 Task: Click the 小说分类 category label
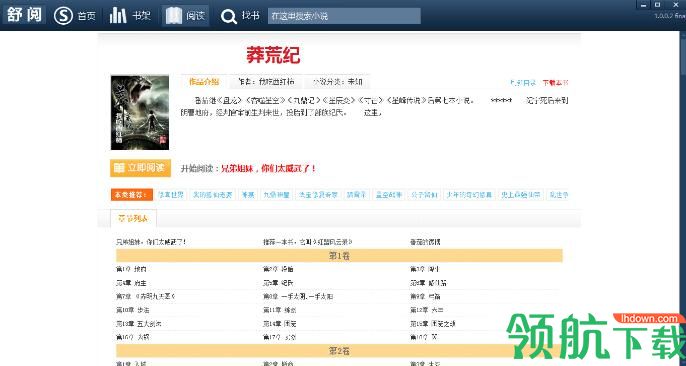338,82
